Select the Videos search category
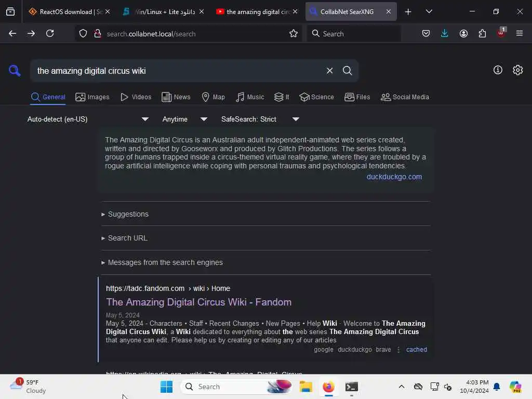This screenshot has width=532, height=399. point(136,97)
